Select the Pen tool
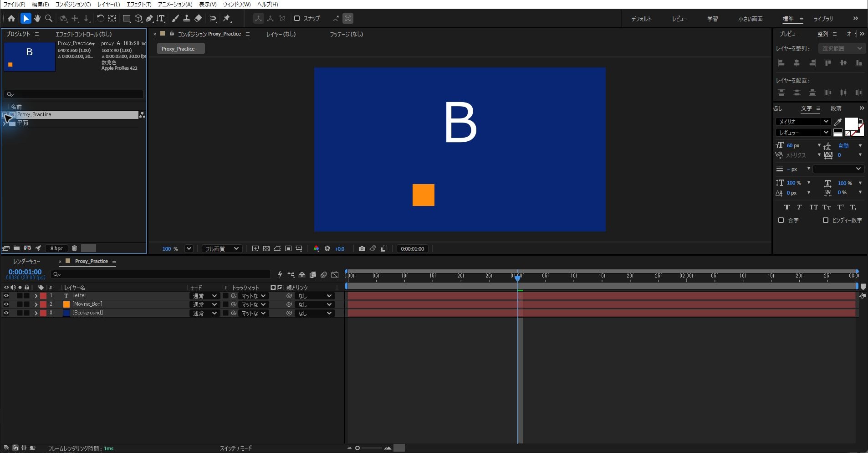Screen dimensions: 868x453 (149, 19)
